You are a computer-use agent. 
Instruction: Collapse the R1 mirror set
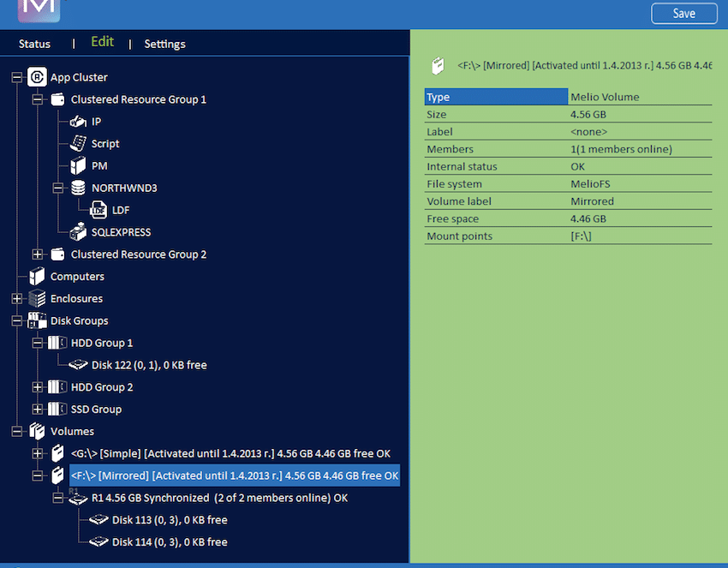57,498
